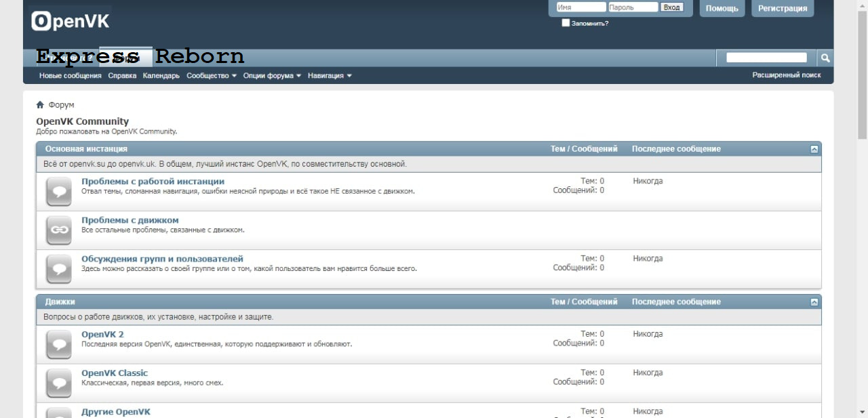The height and width of the screenshot is (418, 868).
Task: Open the Другие OpenVK forum
Action: 116,411
